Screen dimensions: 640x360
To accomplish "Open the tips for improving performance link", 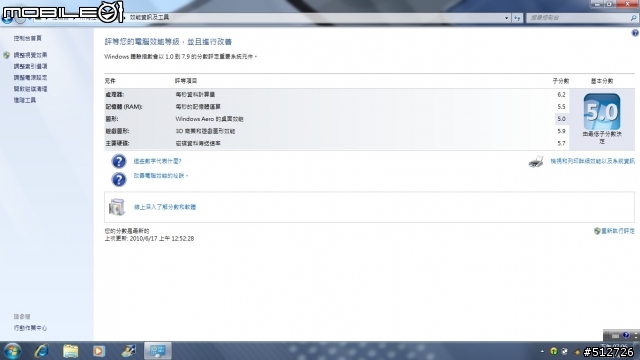I will 161,176.
